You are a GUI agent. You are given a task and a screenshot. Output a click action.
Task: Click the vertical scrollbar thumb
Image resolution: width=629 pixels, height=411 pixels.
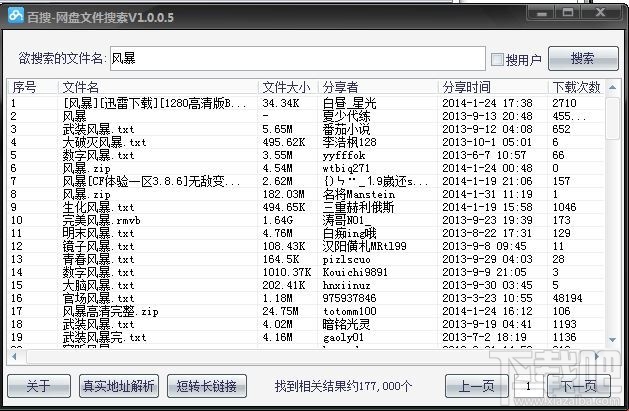(x=612, y=117)
